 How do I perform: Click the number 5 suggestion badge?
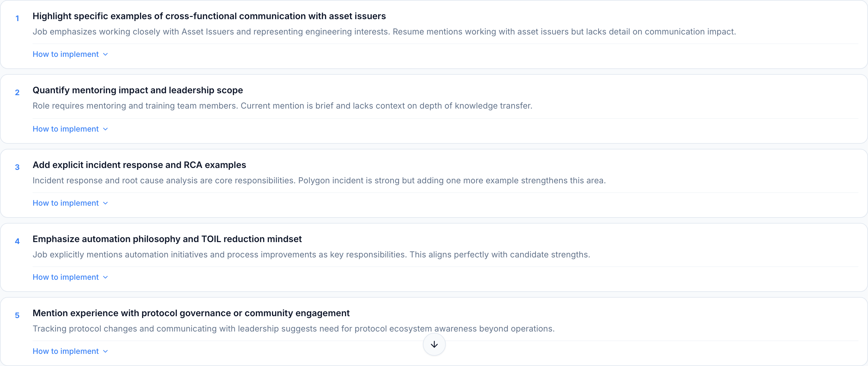[17, 316]
